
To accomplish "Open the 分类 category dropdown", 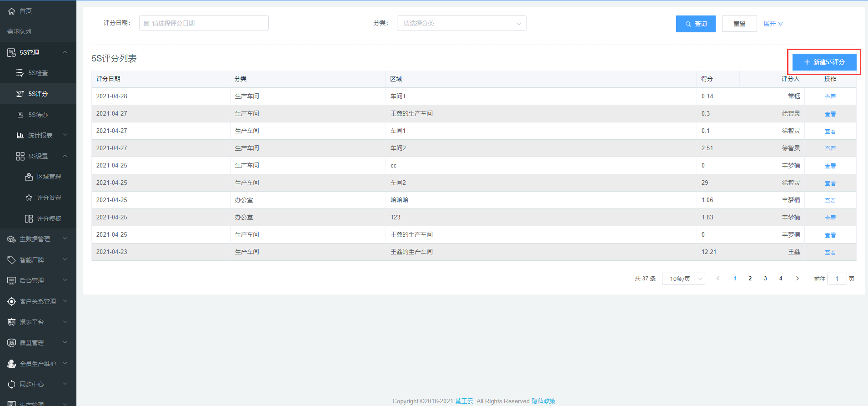I will (x=461, y=23).
